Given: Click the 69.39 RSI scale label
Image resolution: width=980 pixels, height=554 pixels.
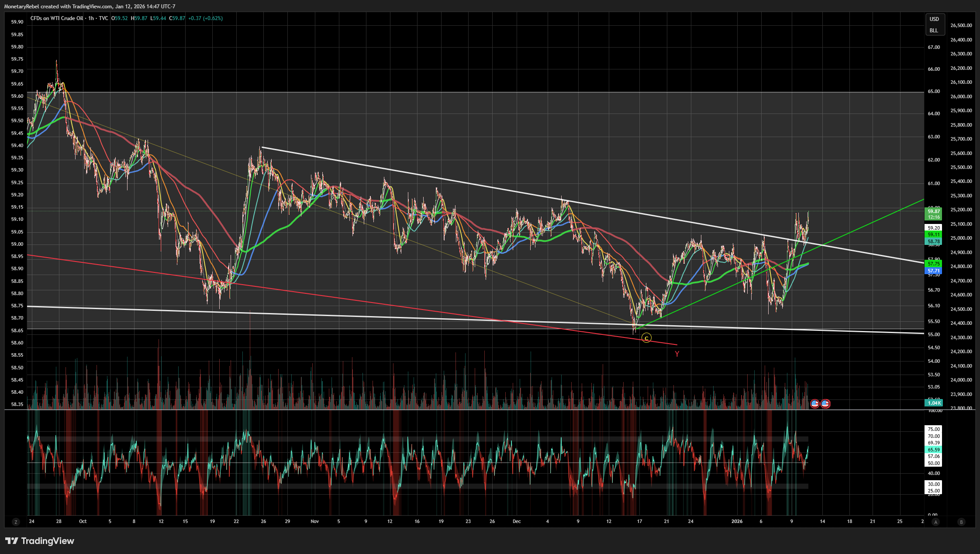Looking at the screenshot, I should pyautogui.click(x=934, y=443).
